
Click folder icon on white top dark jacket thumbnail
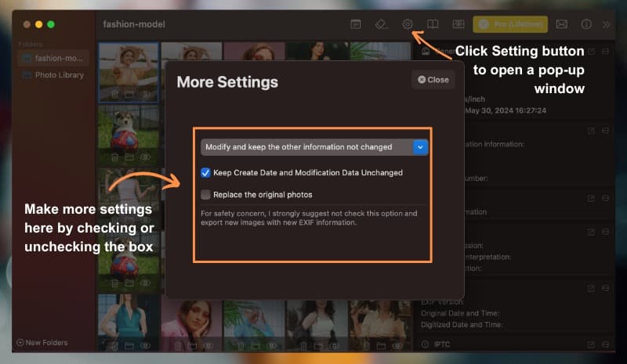coord(318,346)
